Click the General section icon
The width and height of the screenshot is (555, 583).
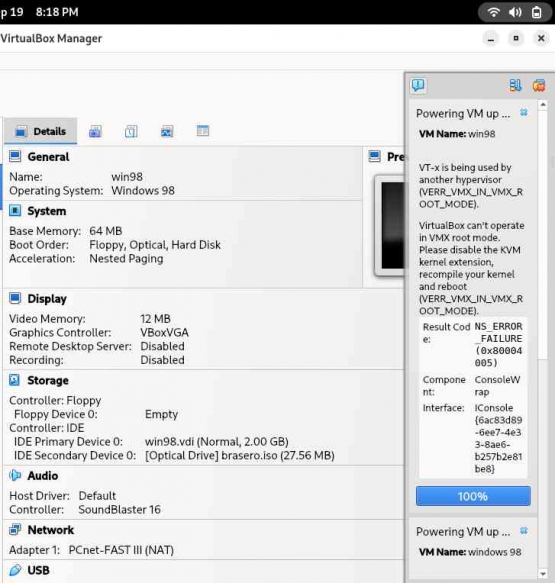15,156
